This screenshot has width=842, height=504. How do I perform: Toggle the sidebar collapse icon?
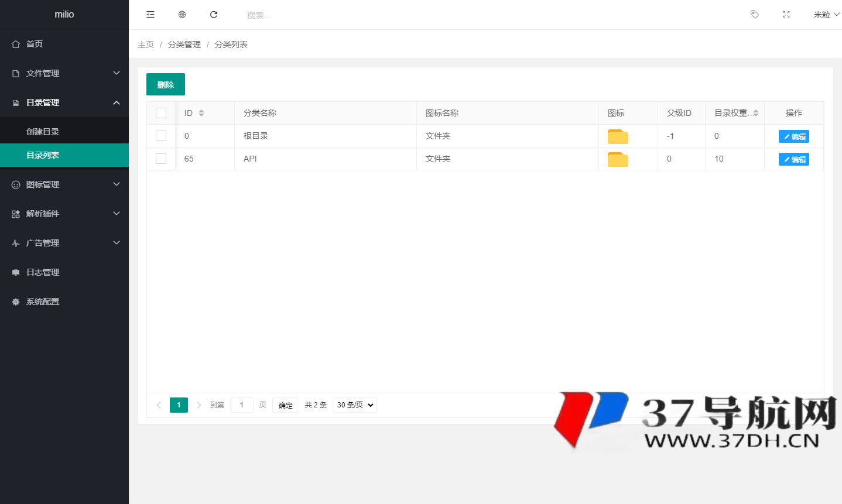(150, 14)
